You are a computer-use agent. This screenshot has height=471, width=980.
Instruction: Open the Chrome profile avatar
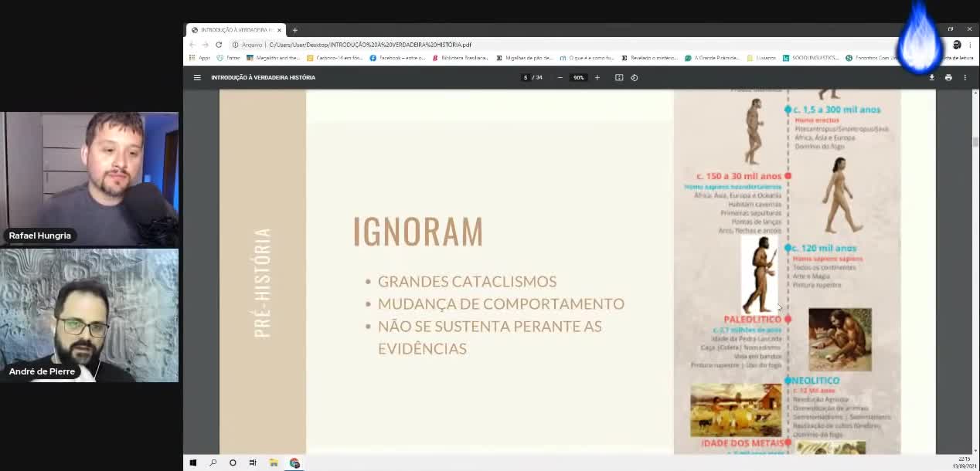pos(957,45)
